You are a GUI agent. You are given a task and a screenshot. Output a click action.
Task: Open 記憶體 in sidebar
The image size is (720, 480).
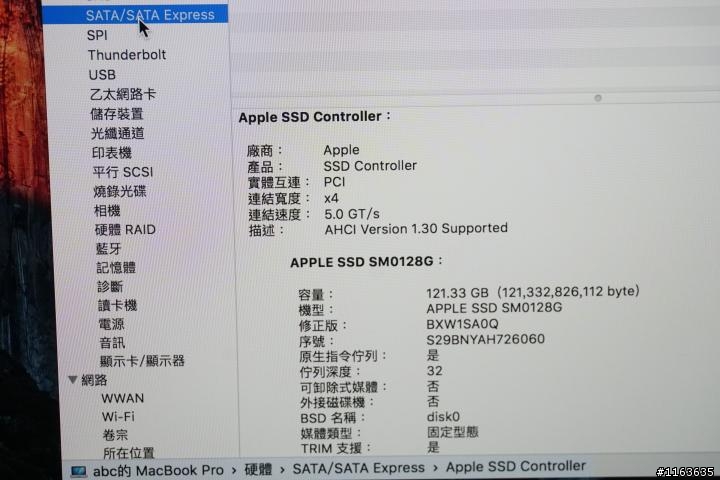(116, 267)
